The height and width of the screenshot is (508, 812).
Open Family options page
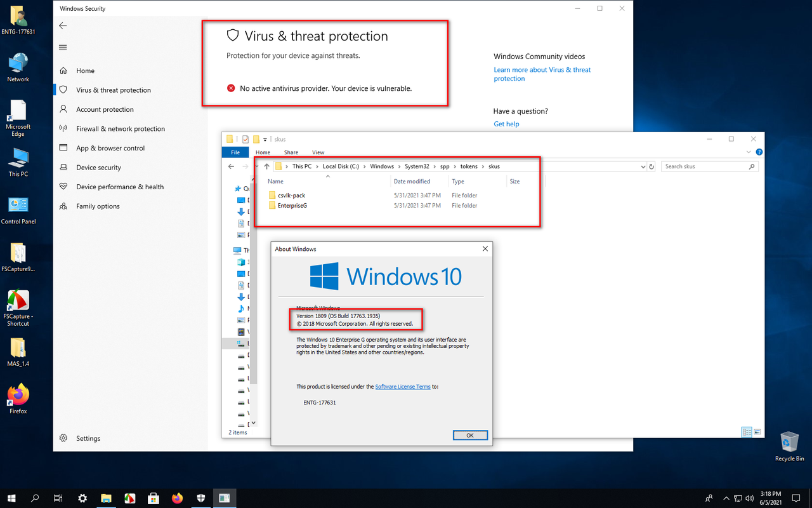[x=98, y=206]
